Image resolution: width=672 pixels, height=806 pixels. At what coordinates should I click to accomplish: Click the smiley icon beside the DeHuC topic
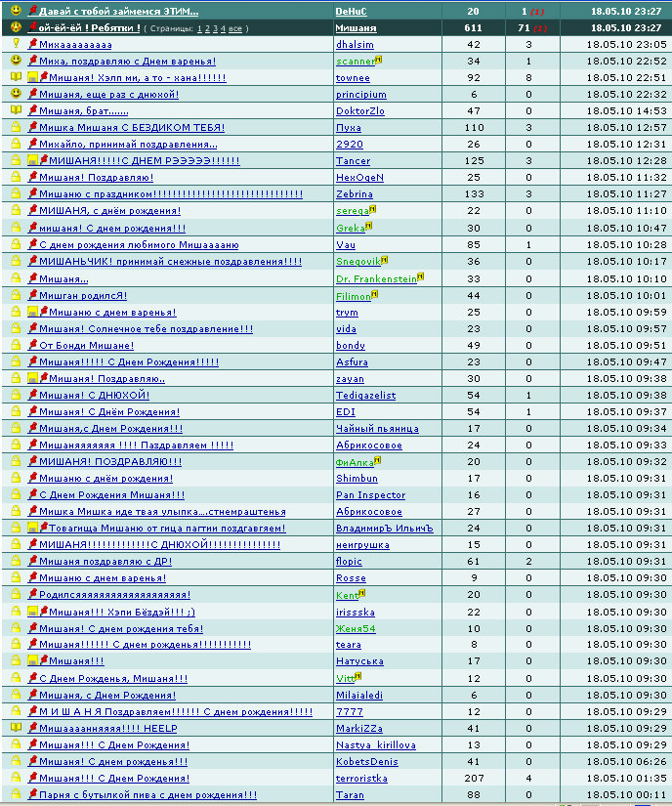point(16,11)
